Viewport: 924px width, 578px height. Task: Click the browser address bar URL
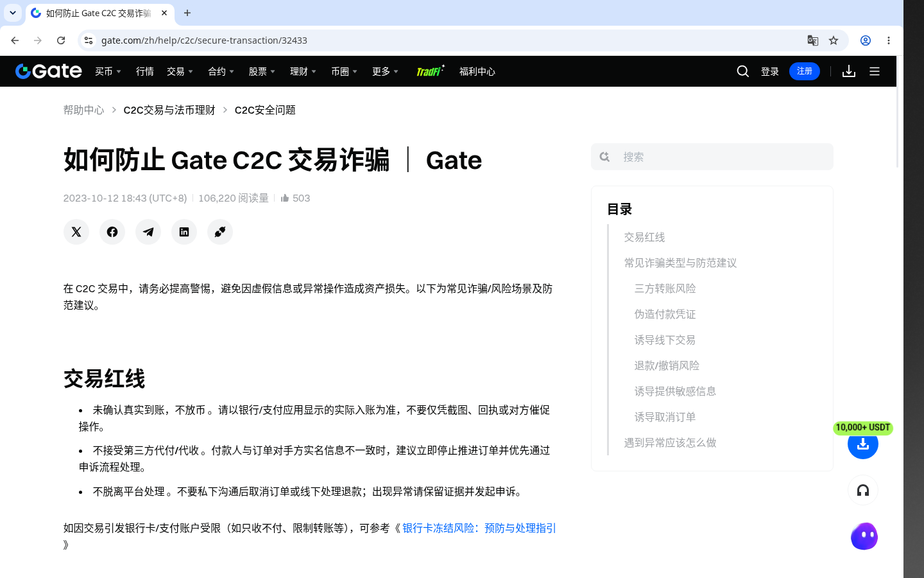[x=204, y=40]
